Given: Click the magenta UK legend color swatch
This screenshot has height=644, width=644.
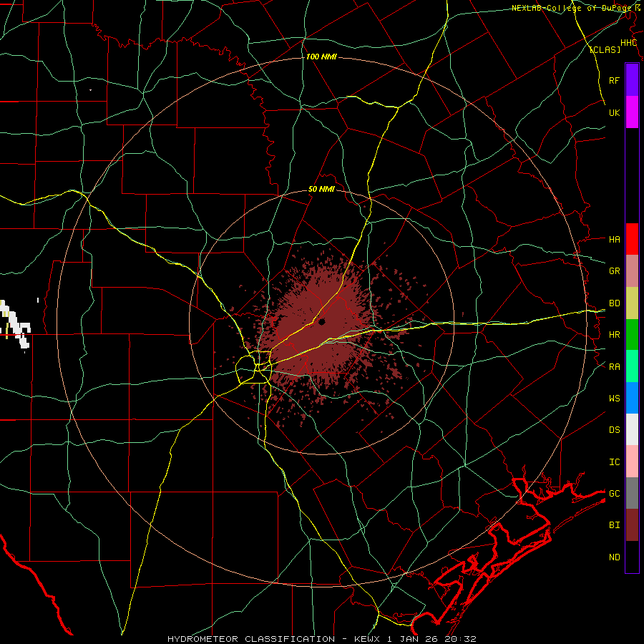Looking at the screenshot, I should [632, 112].
